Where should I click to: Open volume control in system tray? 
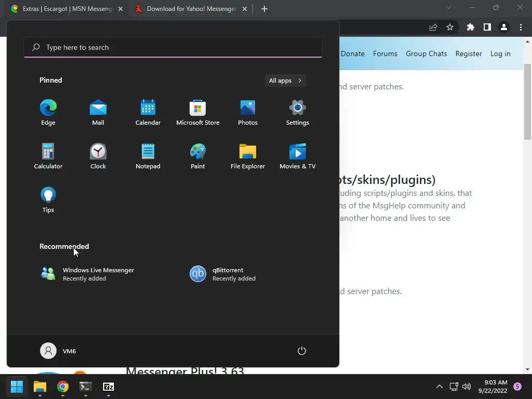pyautogui.click(x=467, y=387)
